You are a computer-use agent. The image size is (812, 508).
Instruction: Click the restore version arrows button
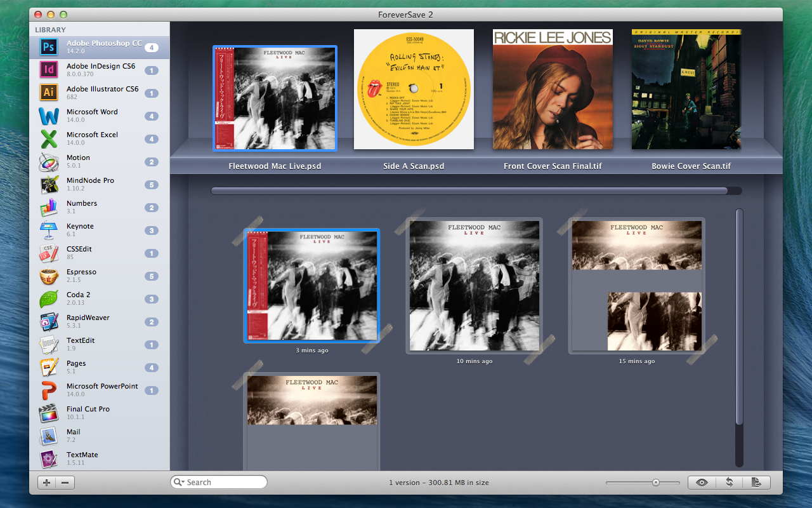(730, 483)
